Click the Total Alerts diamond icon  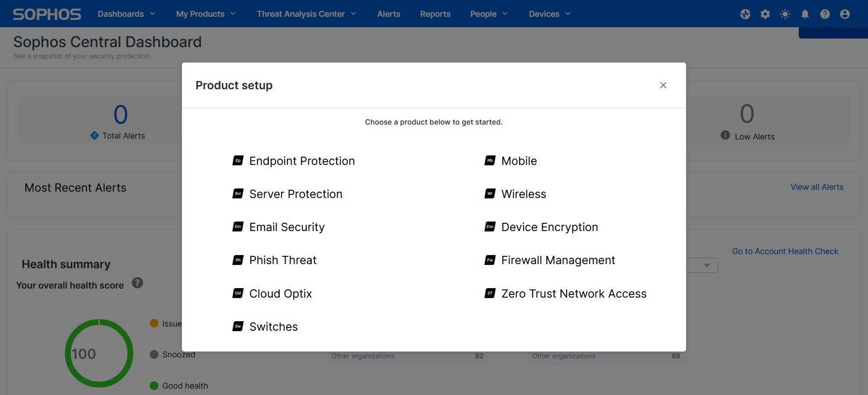click(95, 135)
